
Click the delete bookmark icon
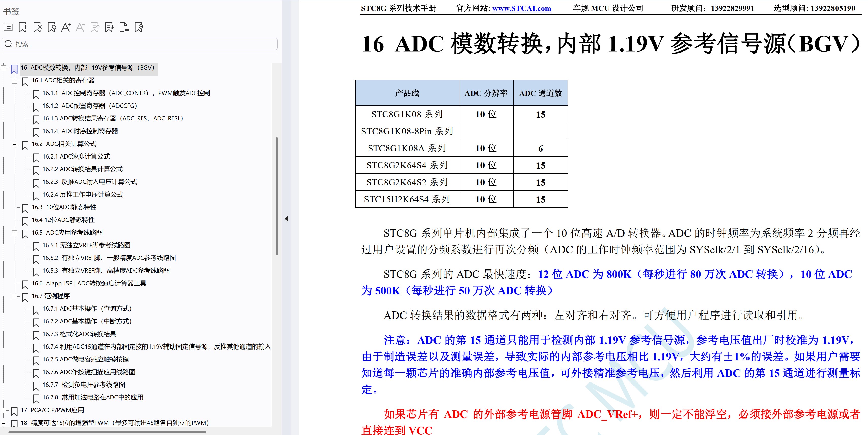pyautogui.click(x=37, y=27)
